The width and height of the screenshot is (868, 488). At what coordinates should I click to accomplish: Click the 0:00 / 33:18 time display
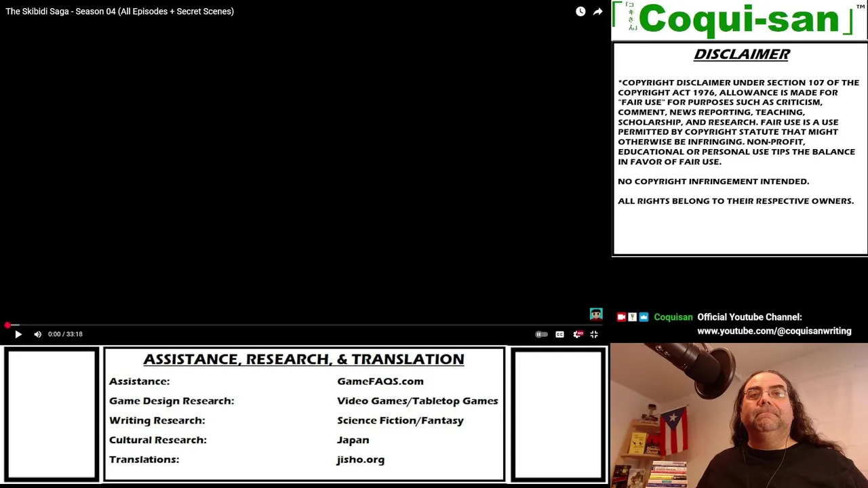[x=65, y=334]
